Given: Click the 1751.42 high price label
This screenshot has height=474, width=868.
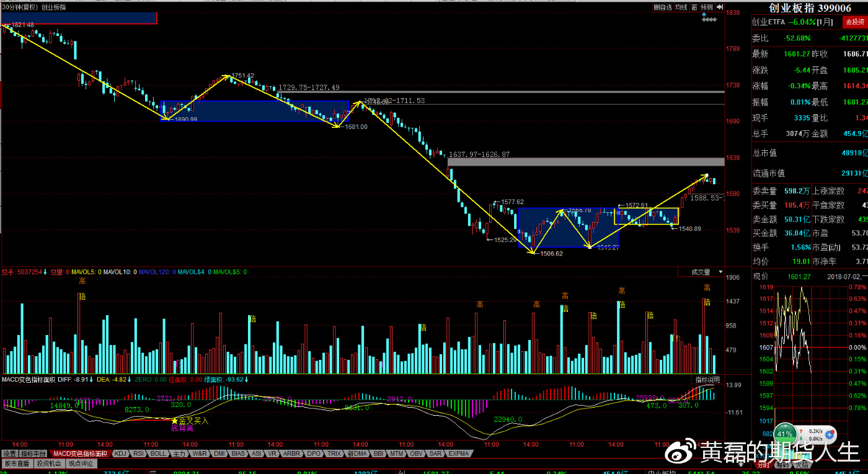Looking at the screenshot, I should click(x=241, y=76).
